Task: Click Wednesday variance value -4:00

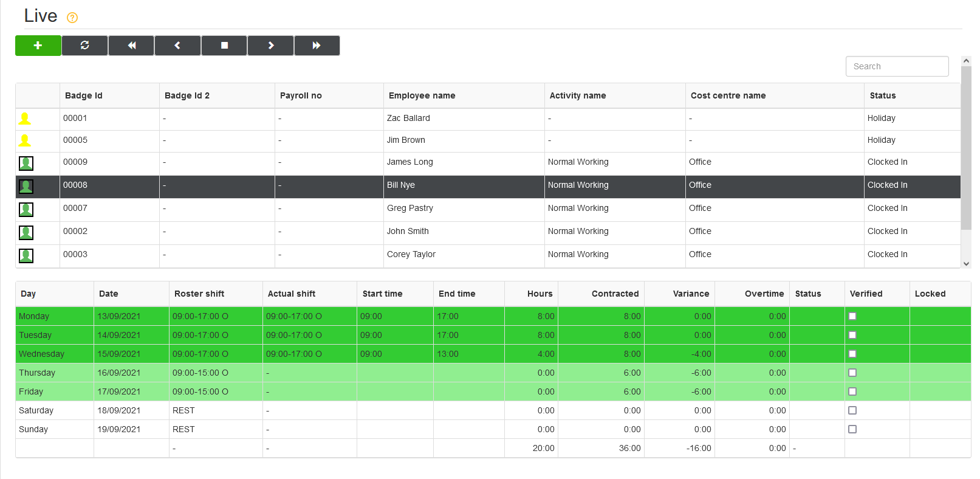Action: (701, 354)
